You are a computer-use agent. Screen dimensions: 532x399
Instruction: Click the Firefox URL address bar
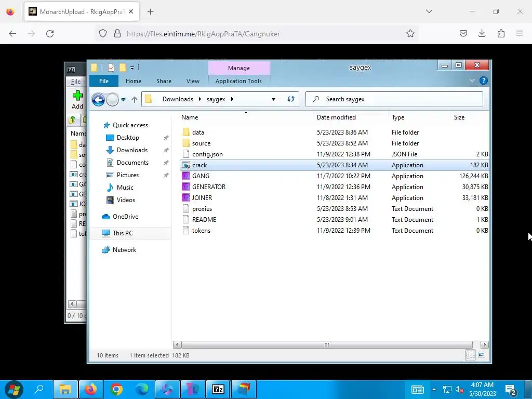[258, 34]
